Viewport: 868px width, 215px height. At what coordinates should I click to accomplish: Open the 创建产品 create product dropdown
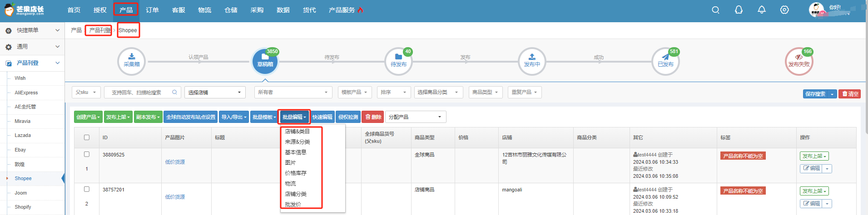click(88, 117)
